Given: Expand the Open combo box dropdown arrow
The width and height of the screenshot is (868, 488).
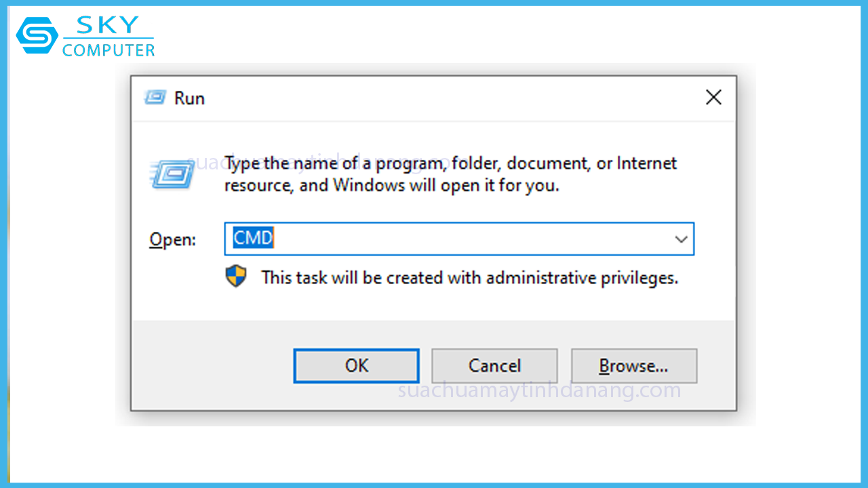Looking at the screenshot, I should click(x=681, y=239).
